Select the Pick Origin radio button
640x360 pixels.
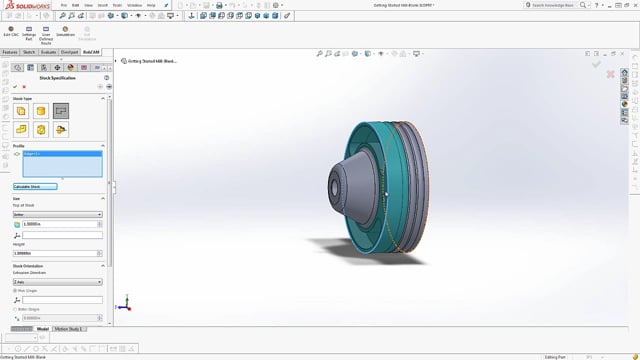point(15,291)
